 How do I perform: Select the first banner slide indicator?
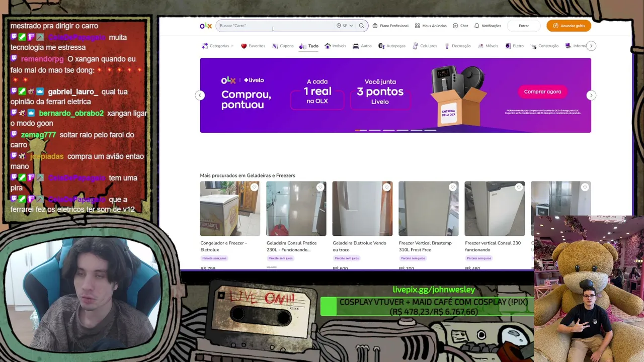point(361,130)
